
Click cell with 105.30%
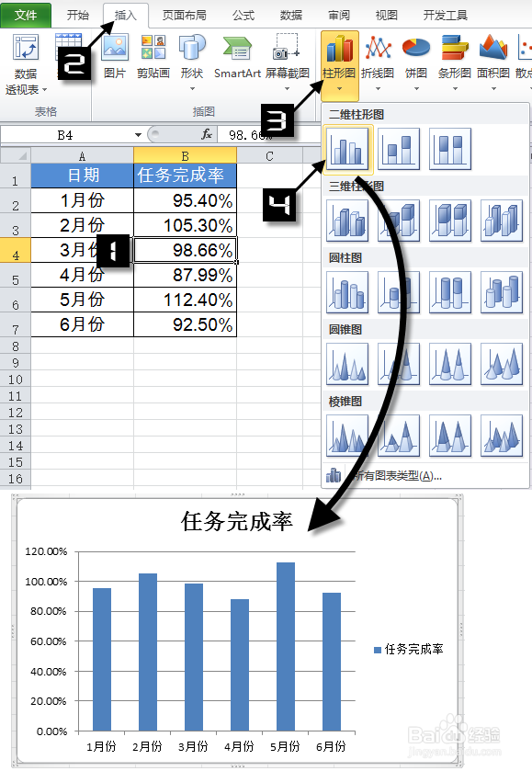(x=185, y=225)
